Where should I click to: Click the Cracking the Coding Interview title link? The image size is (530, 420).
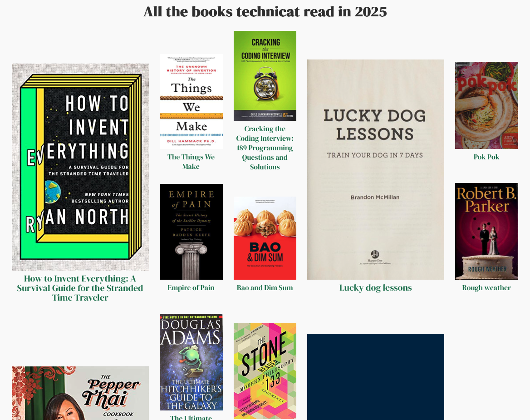(x=265, y=148)
